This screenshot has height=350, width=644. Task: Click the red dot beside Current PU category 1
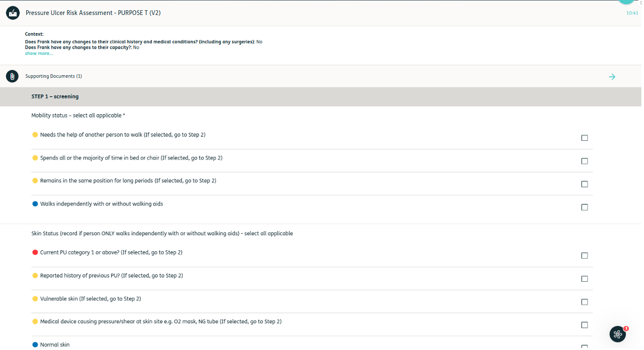tap(35, 252)
